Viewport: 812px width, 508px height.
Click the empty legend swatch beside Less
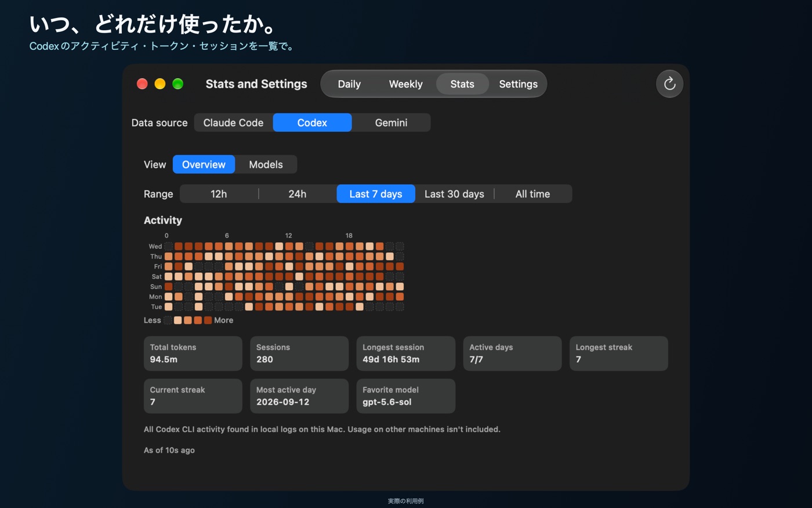coord(168,320)
